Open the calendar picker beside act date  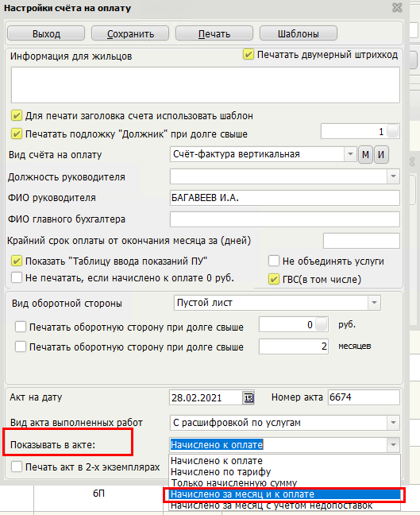(249, 397)
